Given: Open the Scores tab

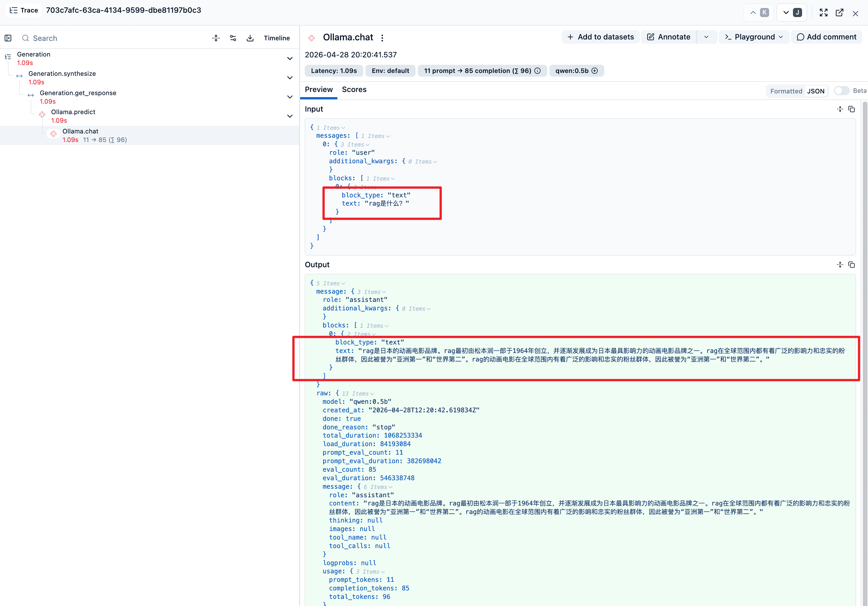Looking at the screenshot, I should click(354, 89).
